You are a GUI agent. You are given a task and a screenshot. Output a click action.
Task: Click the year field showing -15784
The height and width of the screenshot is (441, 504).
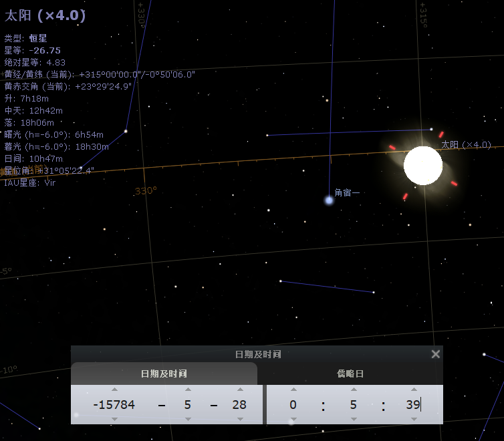114,405
